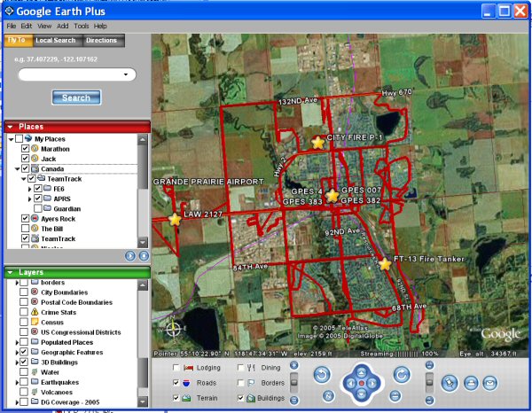Click the pan right arrow in navigation pad

(x=373, y=384)
